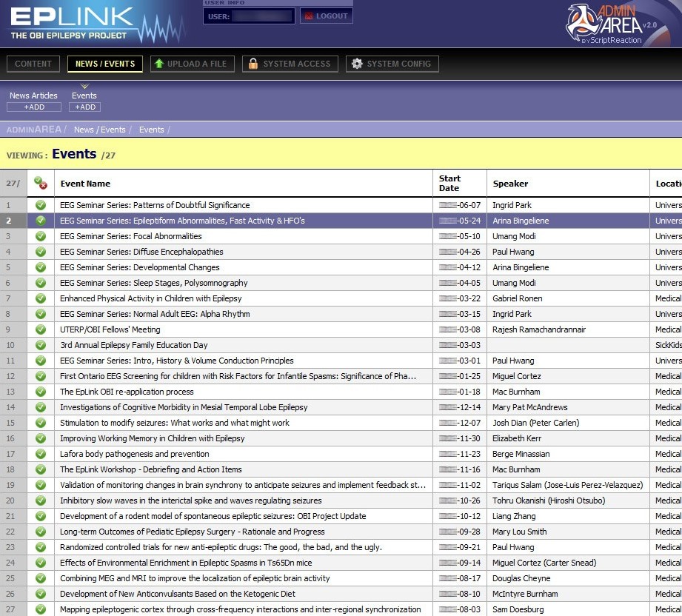Image resolution: width=682 pixels, height=616 pixels.
Task: Open 'Effects of Environmental Enrichment' event row
Action: [x=186, y=563]
